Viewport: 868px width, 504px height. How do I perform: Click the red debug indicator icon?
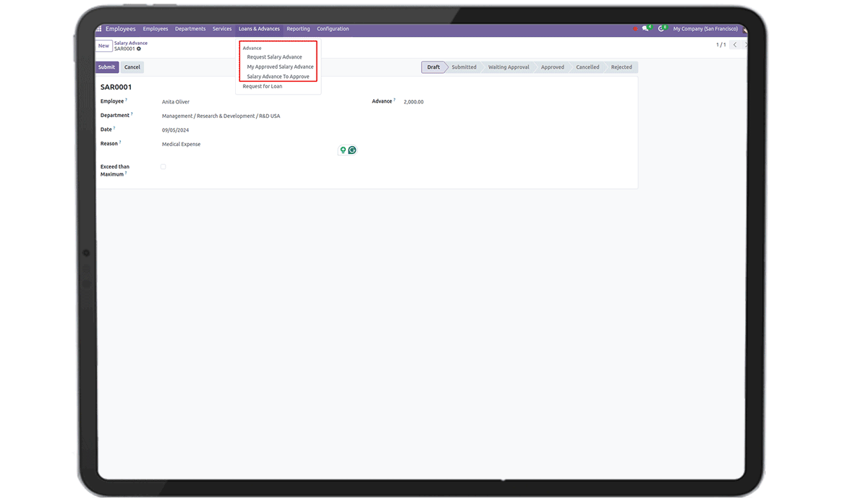(x=635, y=29)
